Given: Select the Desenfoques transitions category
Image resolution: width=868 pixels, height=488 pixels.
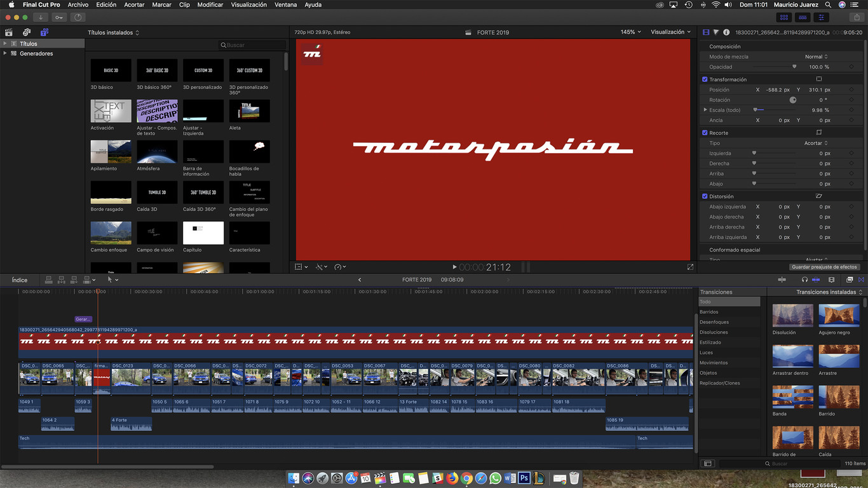Looking at the screenshot, I should 729,322.
